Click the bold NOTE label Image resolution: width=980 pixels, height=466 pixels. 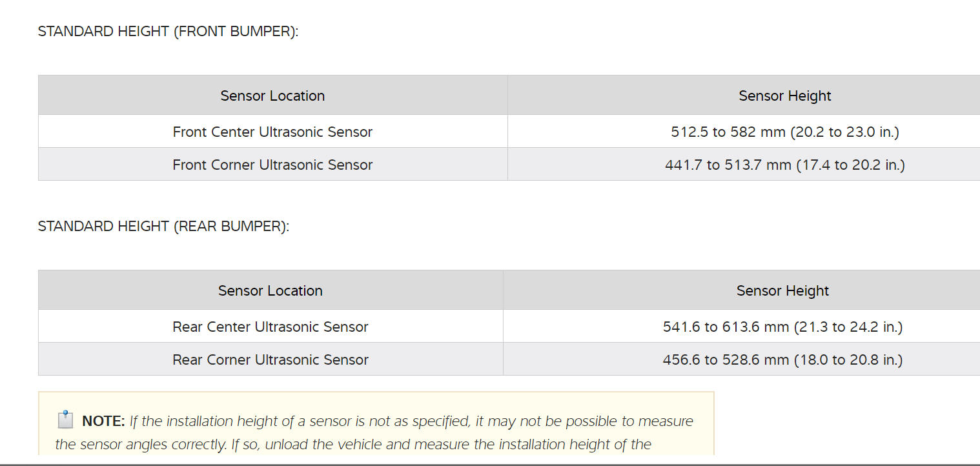pos(103,421)
